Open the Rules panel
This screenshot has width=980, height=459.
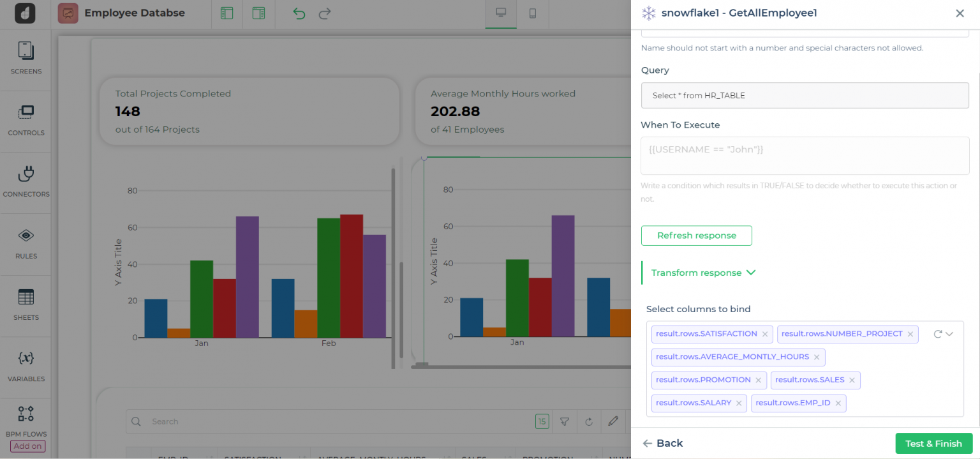[x=26, y=243]
